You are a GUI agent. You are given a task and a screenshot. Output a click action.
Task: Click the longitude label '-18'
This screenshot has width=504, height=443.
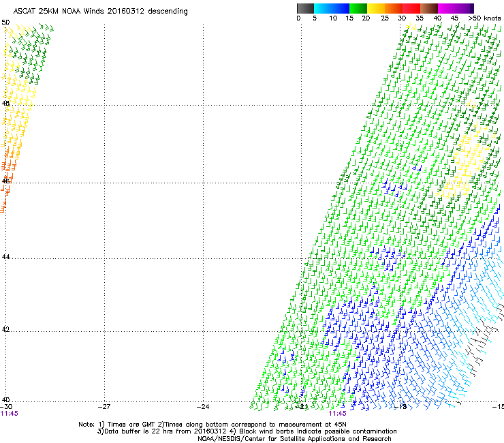click(x=400, y=407)
